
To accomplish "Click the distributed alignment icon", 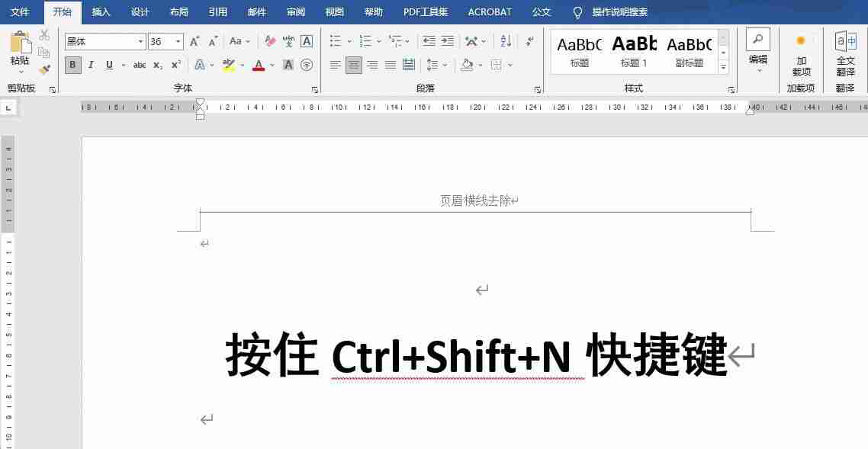I will pos(409,66).
